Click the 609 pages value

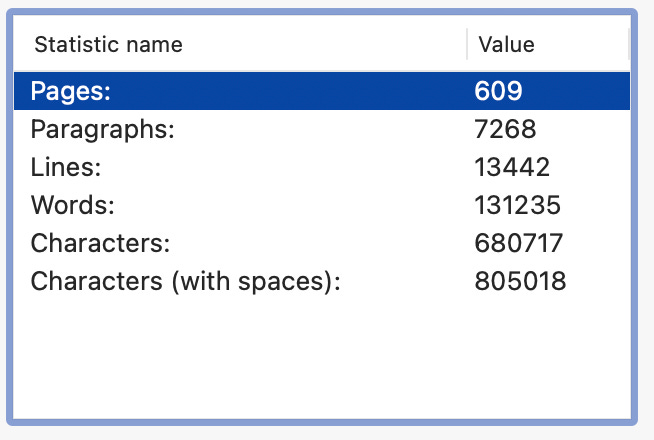[498, 91]
